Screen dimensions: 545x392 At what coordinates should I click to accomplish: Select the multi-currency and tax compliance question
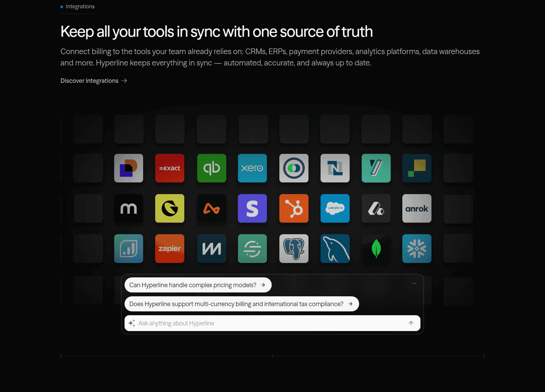coord(241,304)
